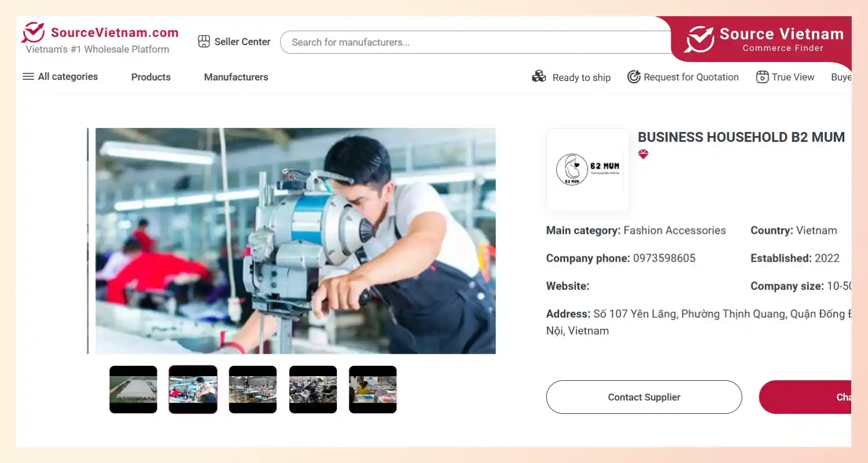Click the Contact Supplier button
The width and height of the screenshot is (868, 463).
pos(644,397)
